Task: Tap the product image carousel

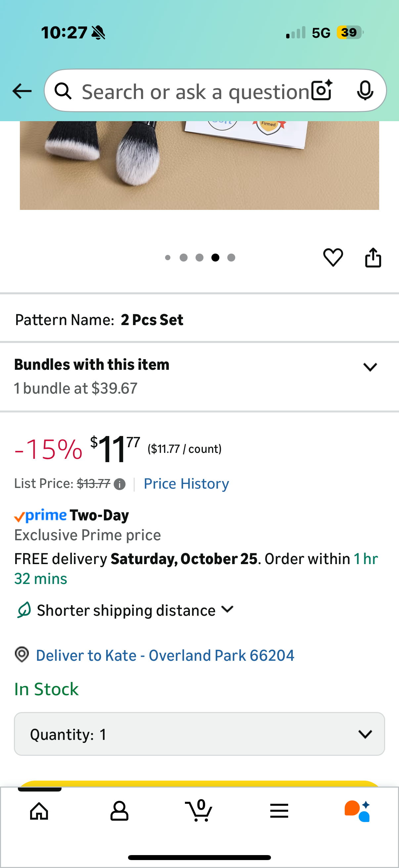Action: [x=199, y=165]
